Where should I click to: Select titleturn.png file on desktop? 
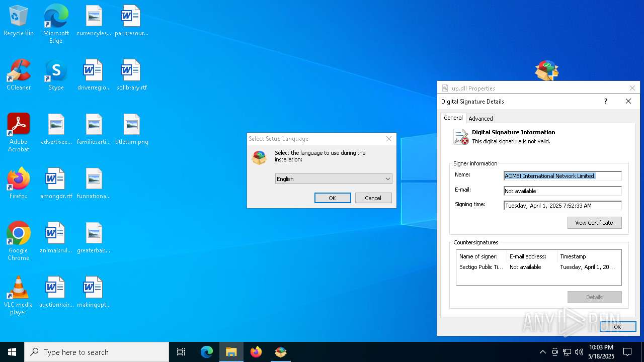pos(131,130)
